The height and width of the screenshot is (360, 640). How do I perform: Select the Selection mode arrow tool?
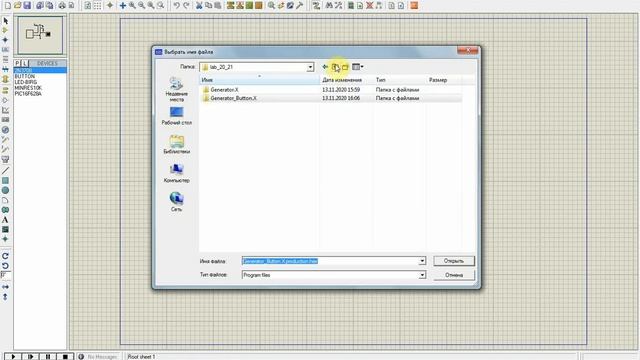[5, 20]
